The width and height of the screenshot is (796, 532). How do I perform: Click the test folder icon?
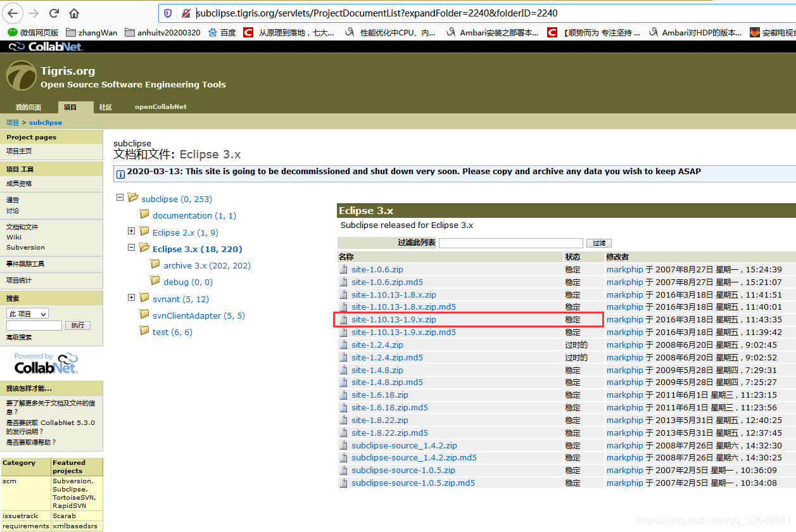pyautogui.click(x=144, y=331)
